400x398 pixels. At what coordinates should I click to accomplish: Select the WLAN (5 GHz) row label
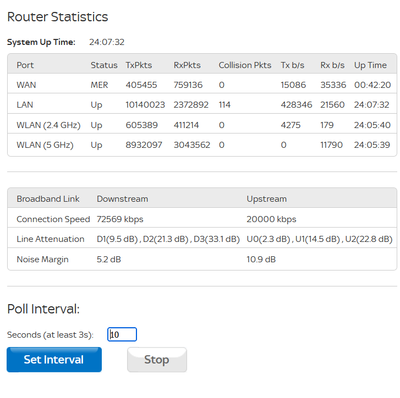point(45,145)
